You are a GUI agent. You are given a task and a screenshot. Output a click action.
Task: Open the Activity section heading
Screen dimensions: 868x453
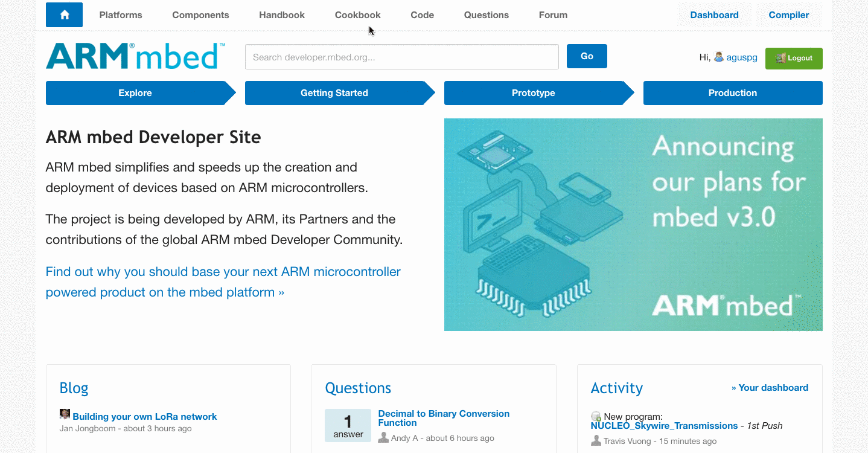(x=616, y=388)
